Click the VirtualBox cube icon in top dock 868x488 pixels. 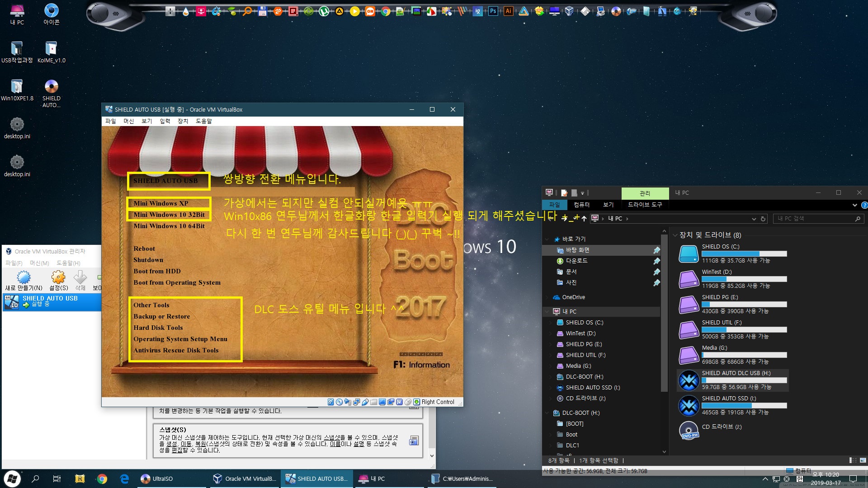point(570,11)
